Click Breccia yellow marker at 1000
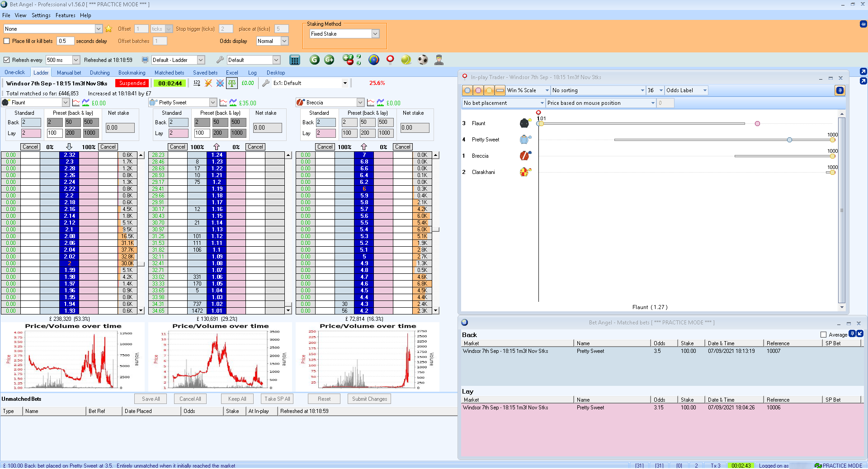Screen dimensions: 868x469 pos(832,156)
